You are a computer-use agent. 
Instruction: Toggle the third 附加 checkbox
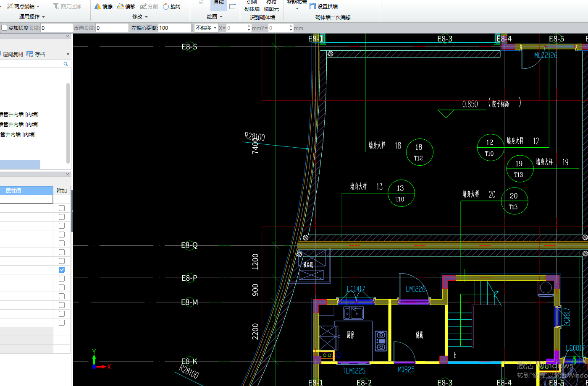[x=62, y=226]
